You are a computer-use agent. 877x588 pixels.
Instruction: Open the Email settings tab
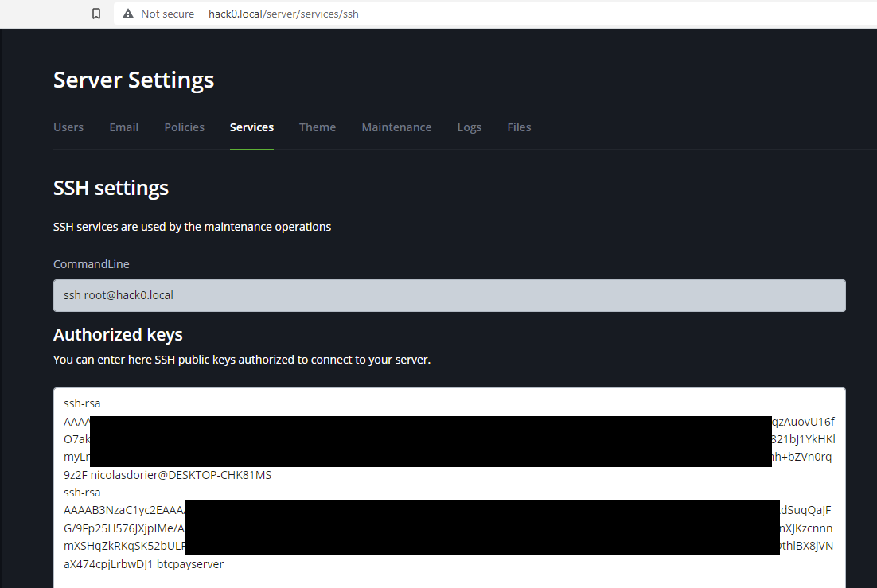click(123, 127)
